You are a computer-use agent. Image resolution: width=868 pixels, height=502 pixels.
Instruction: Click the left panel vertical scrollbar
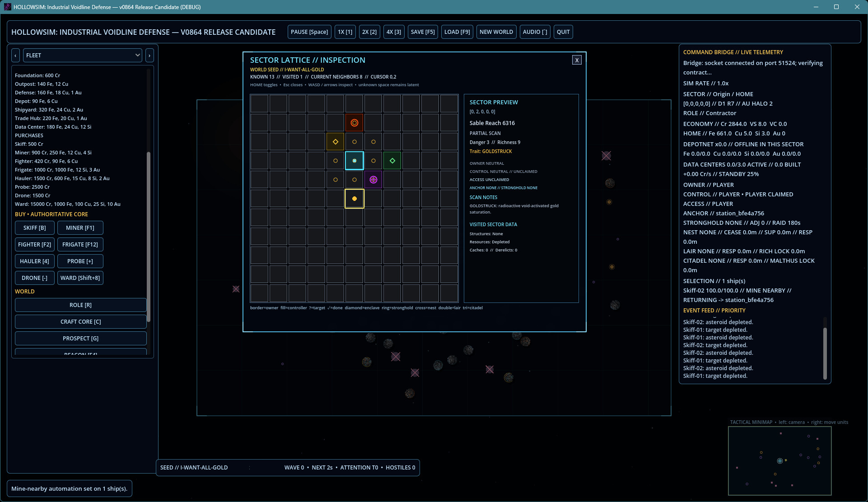149,237
